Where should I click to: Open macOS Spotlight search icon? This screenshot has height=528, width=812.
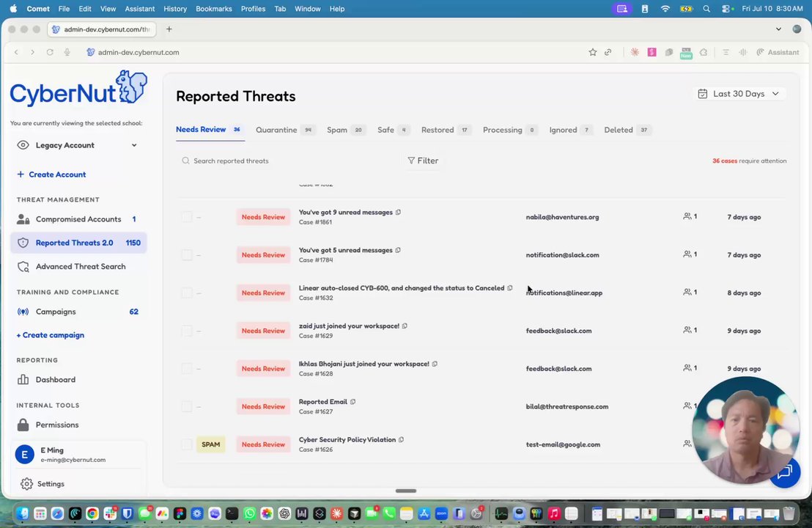[706, 9]
